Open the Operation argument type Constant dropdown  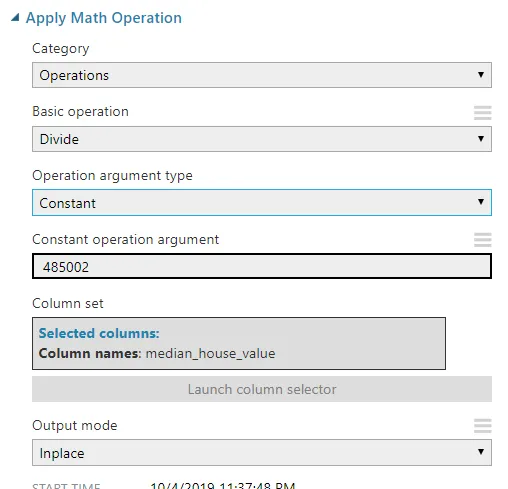pyautogui.click(x=262, y=203)
